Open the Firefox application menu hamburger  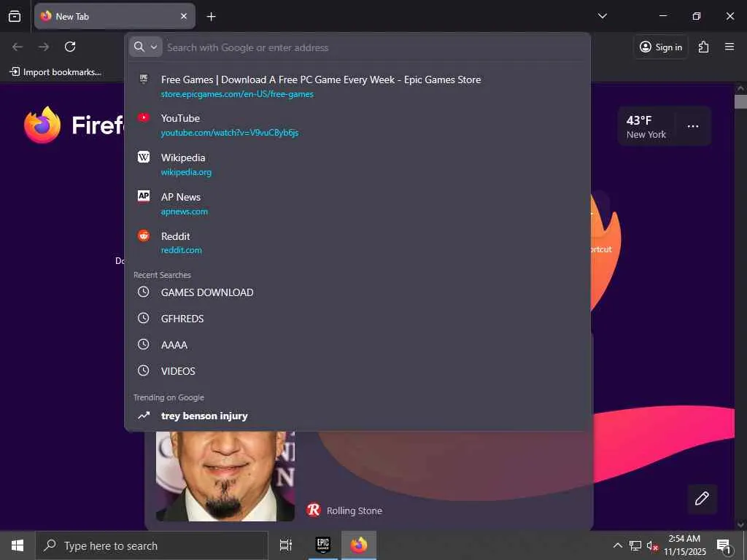click(x=729, y=47)
